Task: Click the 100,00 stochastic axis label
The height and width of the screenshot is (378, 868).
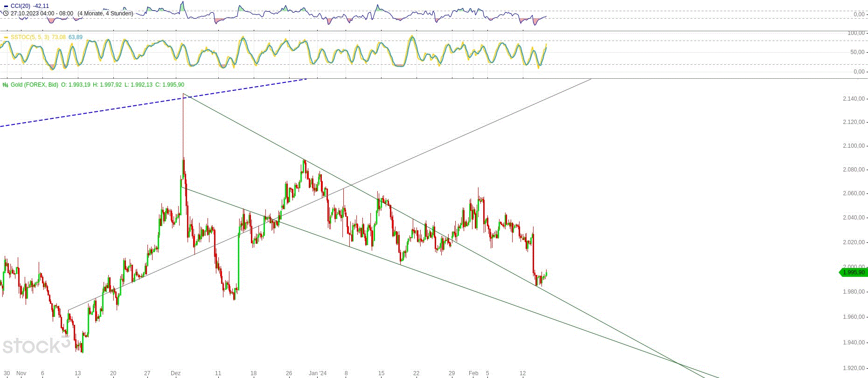Action: [856, 33]
